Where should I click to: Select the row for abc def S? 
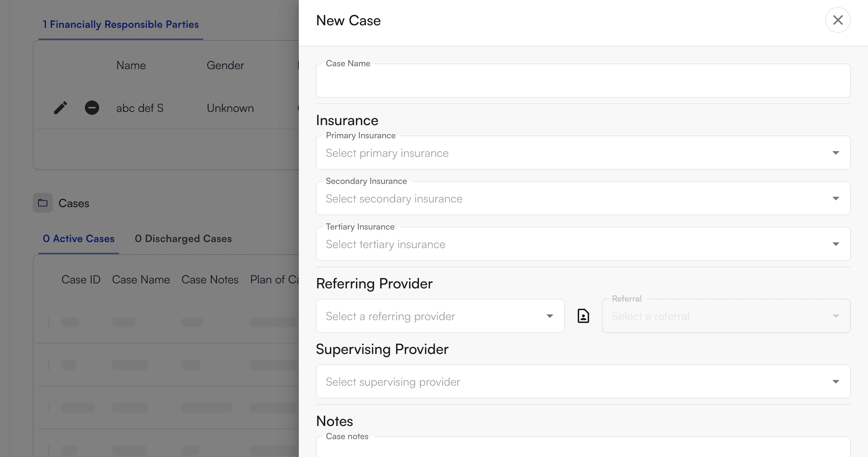point(140,108)
